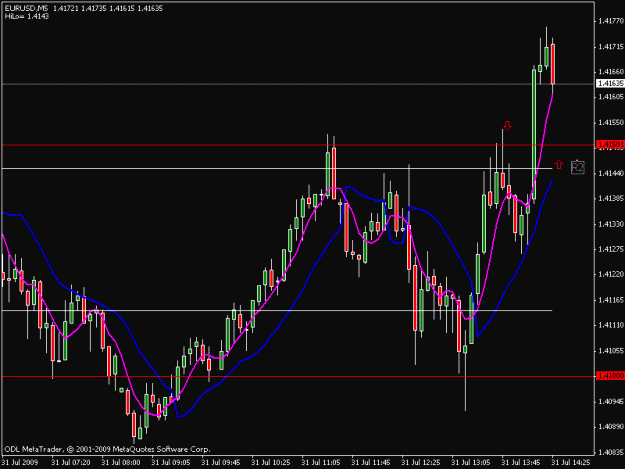Screen dimensions: 625x469
Task: Click the 31 Jul 07:20 time label
Action: 71,462
